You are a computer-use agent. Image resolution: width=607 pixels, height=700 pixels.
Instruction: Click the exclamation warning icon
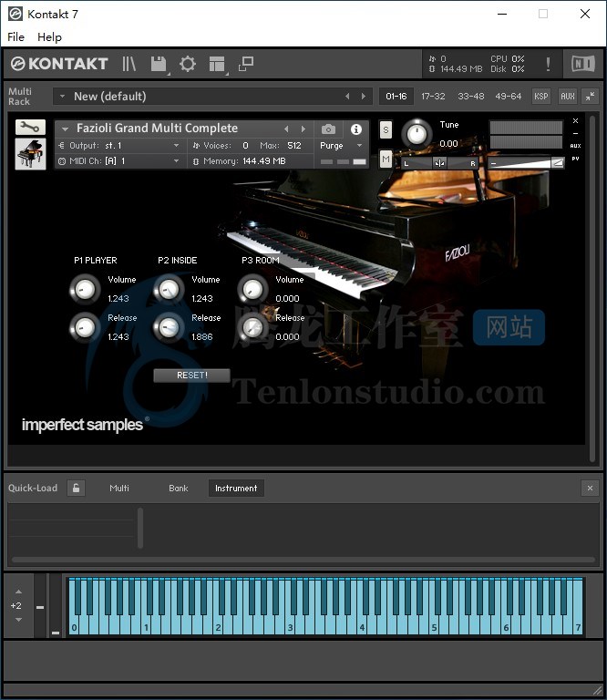click(548, 64)
